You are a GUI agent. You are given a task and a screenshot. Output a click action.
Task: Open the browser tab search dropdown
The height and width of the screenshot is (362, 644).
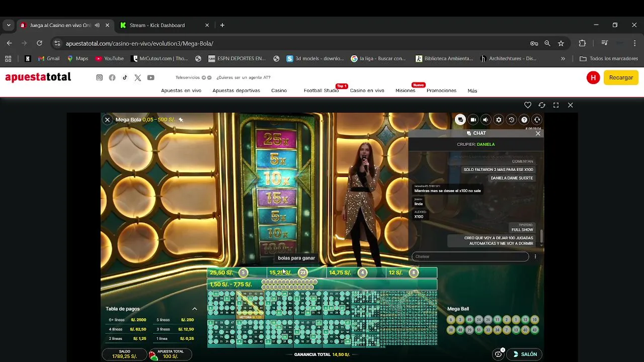pos(9,25)
